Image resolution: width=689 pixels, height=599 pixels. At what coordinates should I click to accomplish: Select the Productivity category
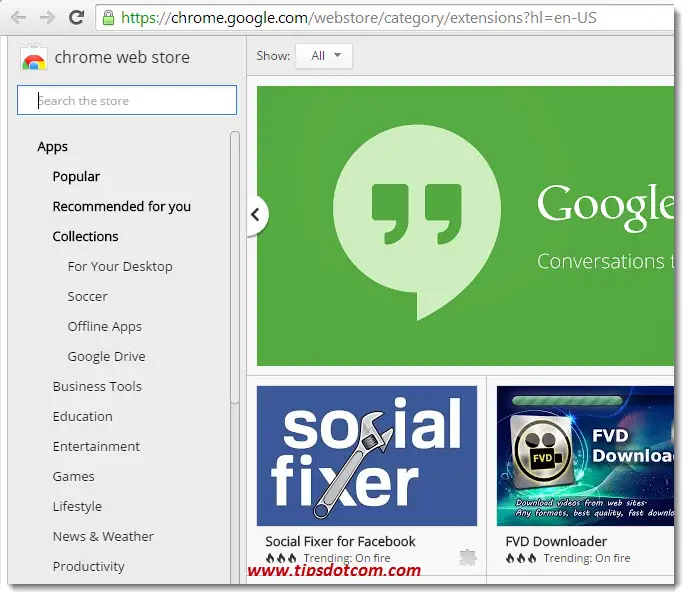(x=89, y=566)
